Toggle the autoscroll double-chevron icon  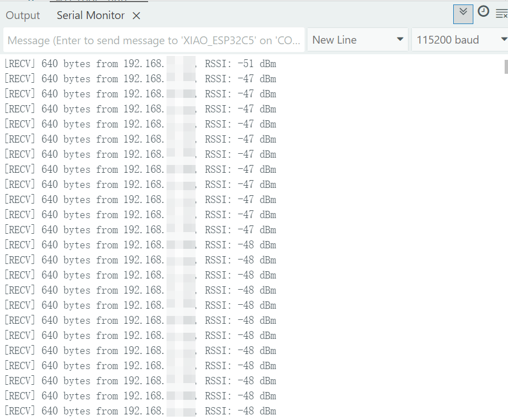pyautogui.click(x=463, y=13)
